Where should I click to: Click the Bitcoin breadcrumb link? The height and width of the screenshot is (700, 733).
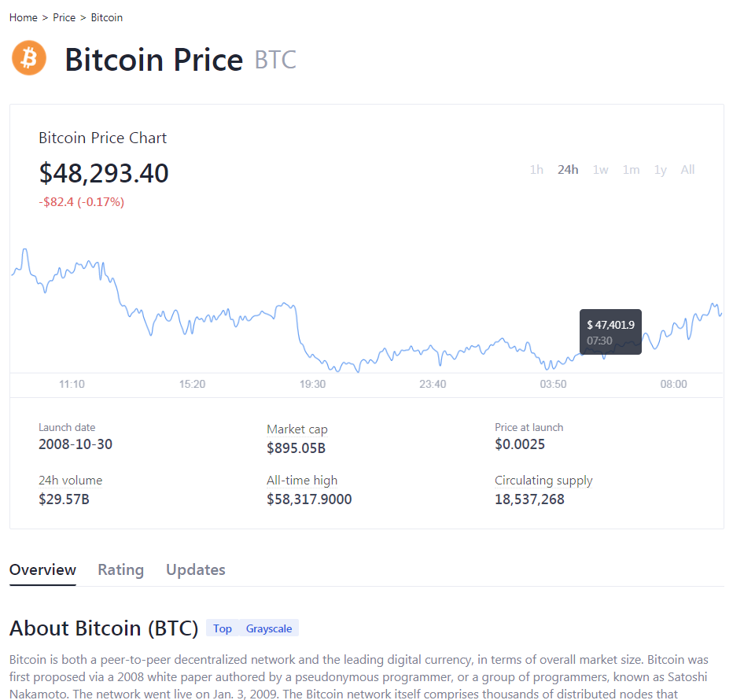pos(106,17)
